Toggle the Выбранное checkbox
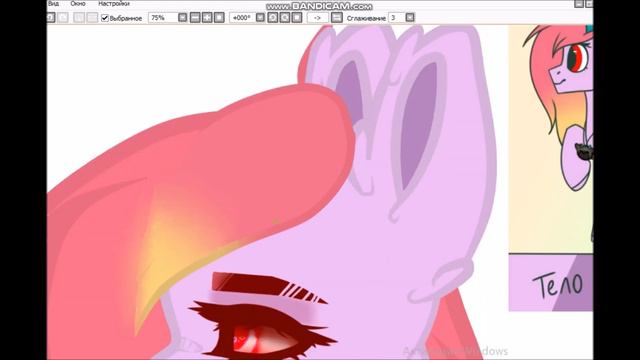Screen dimensions: 640x360 click(105, 18)
